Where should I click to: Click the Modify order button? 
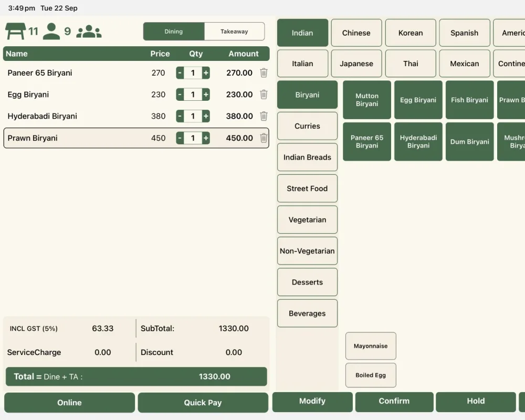pos(312,401)
